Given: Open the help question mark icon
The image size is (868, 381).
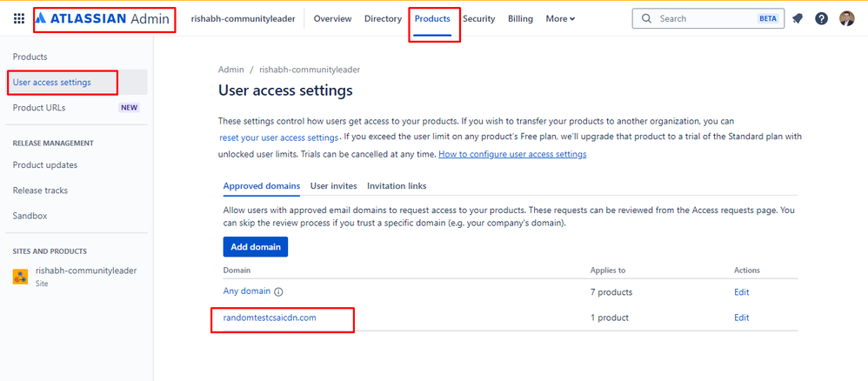Looking at the screenshot, I should click(822, 19).
